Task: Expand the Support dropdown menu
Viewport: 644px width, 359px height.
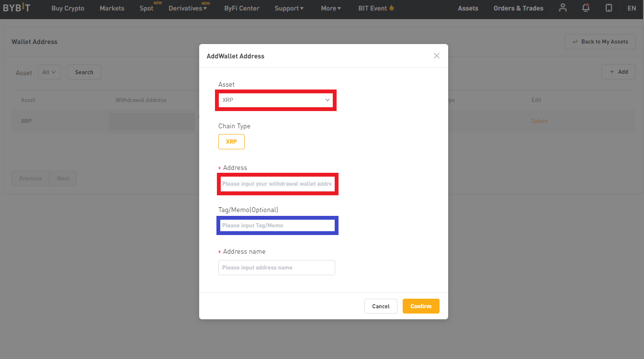Action: tap(289, 8)
